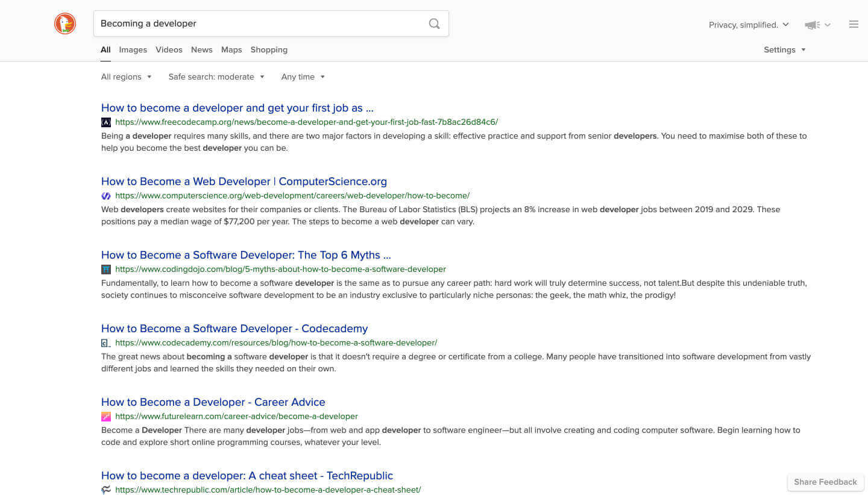Click the Codecademy favicon

click(x=106, y=342)
